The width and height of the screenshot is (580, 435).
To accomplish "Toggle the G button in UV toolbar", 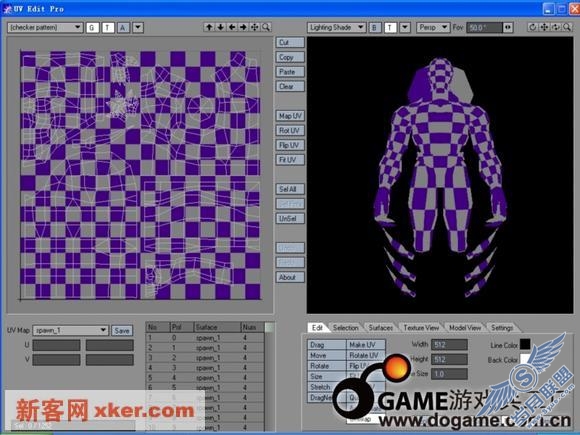I will [x=92, y=27].
